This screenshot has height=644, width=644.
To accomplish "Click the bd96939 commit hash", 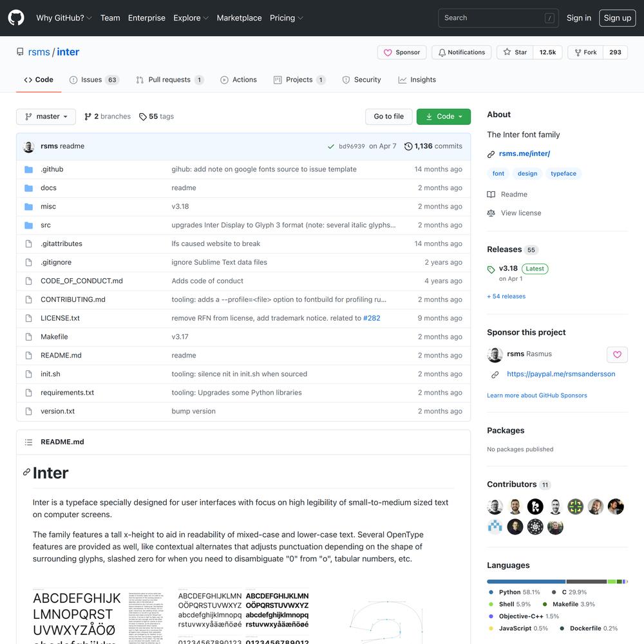I will (x=352, y=146).
